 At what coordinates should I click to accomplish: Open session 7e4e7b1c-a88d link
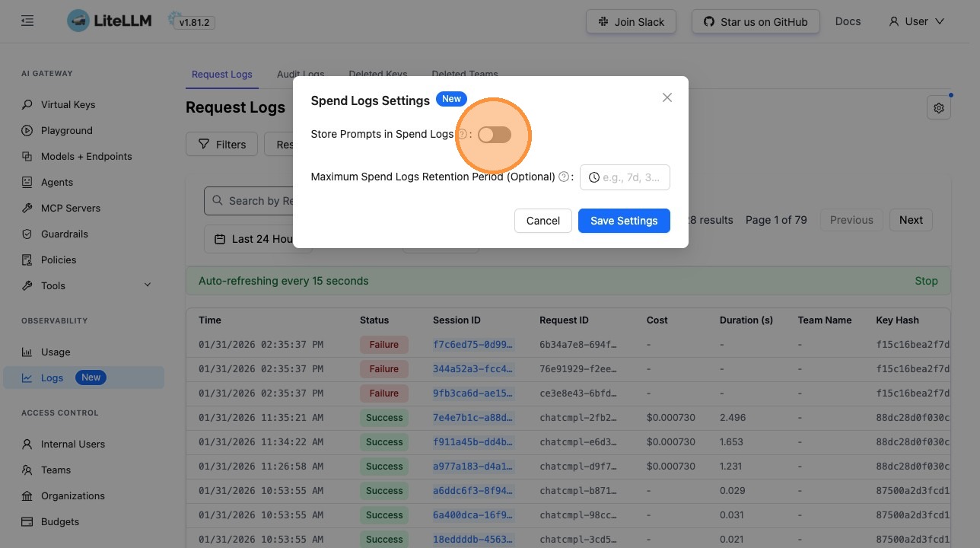click(473, 418)
